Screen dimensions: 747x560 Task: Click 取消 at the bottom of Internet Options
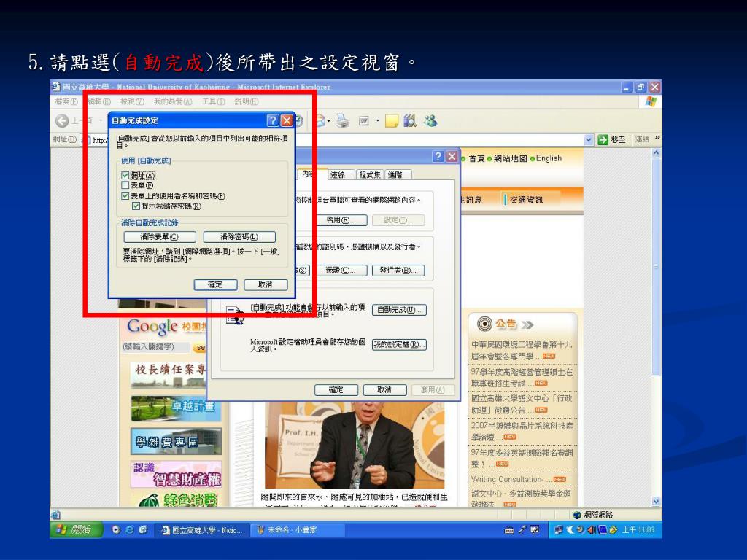click(384, 390)
